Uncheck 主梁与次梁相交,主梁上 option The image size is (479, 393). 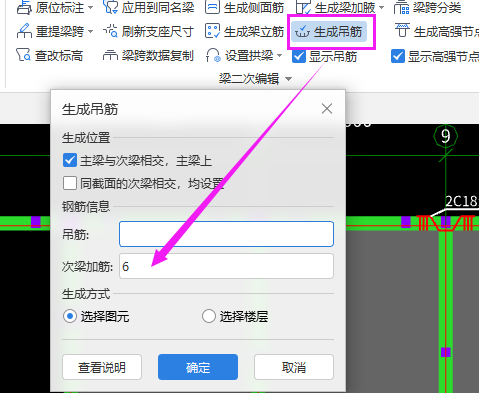pos(70,161)
